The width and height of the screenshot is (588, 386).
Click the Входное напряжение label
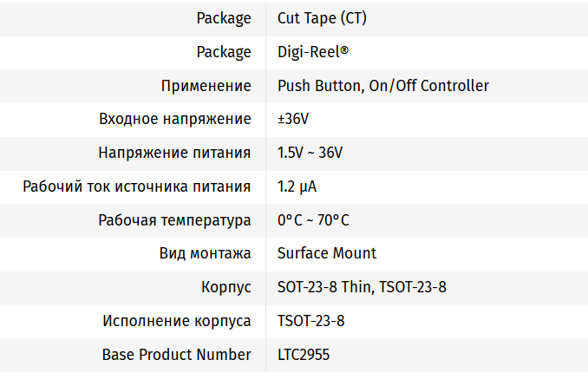pyautogui.click(x=175, y=119)
